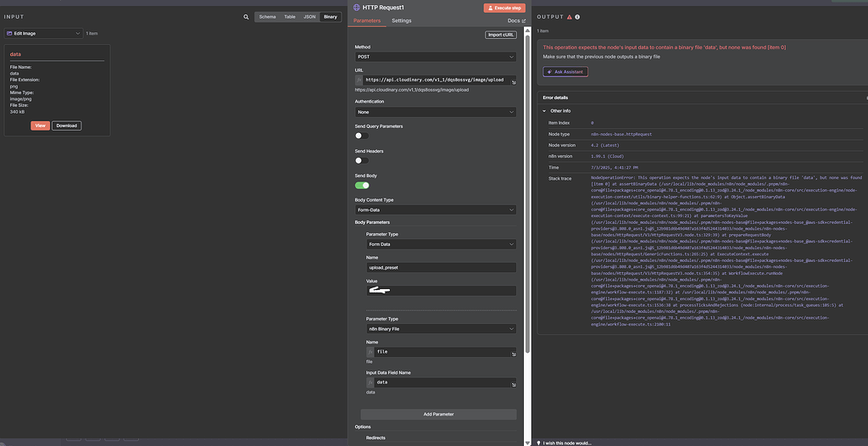Click the fx icon on Input Data Field Name
The height and width of the screenshot is (446, 868).
pyautogui.click(x=370, y=382)
